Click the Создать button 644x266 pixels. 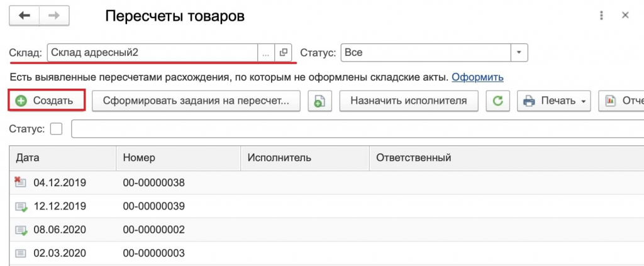(x=47, y=101)
